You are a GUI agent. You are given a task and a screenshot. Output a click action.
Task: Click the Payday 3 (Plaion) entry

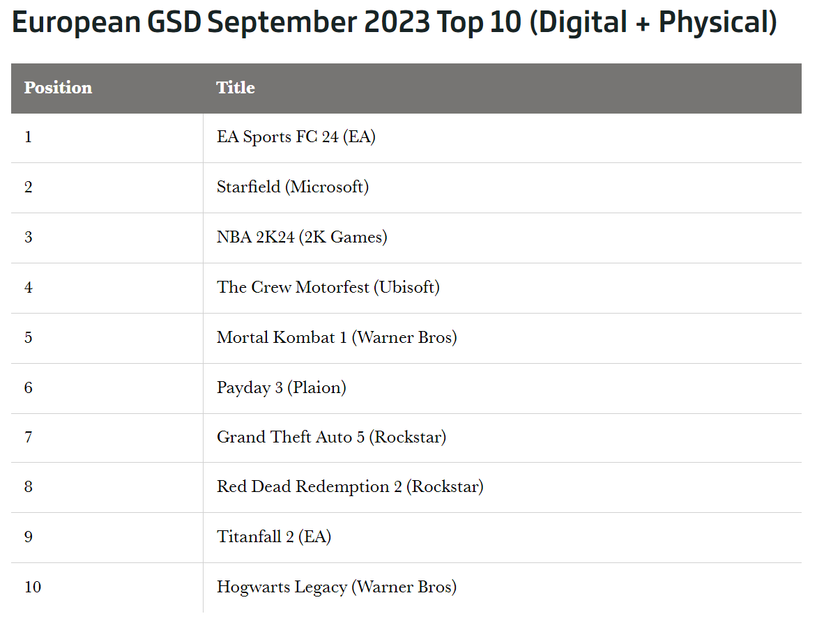point(281,387)
